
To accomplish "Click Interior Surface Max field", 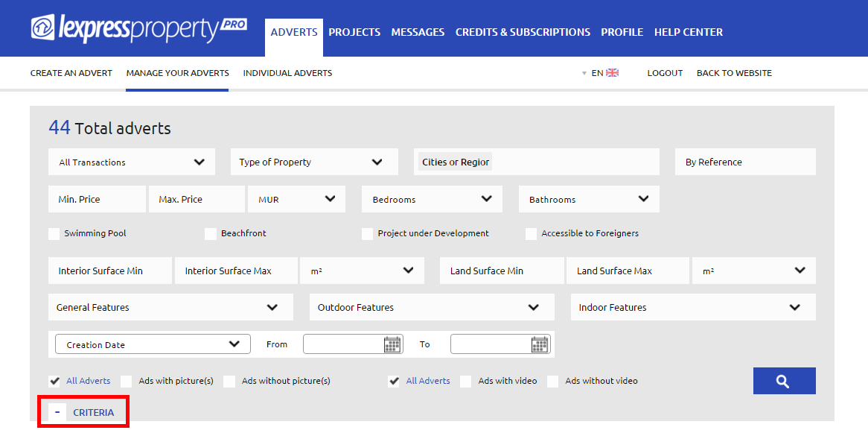I will pyautogui.click(x=237, y=271).
